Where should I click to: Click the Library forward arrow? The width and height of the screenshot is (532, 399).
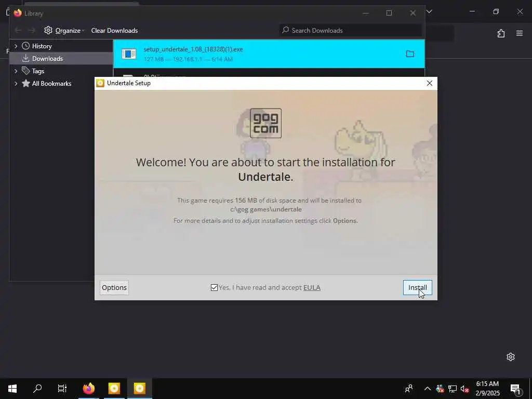click(x=32, y=31)
